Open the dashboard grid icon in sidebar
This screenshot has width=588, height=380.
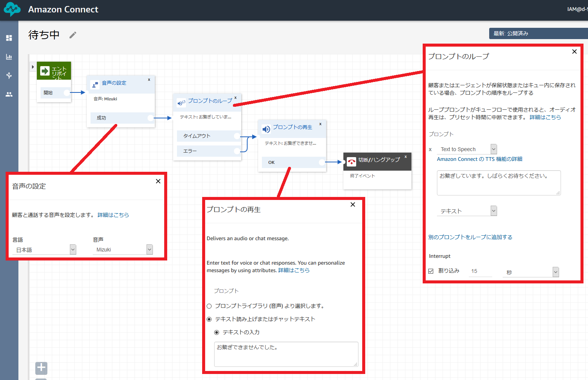(9, 38)
